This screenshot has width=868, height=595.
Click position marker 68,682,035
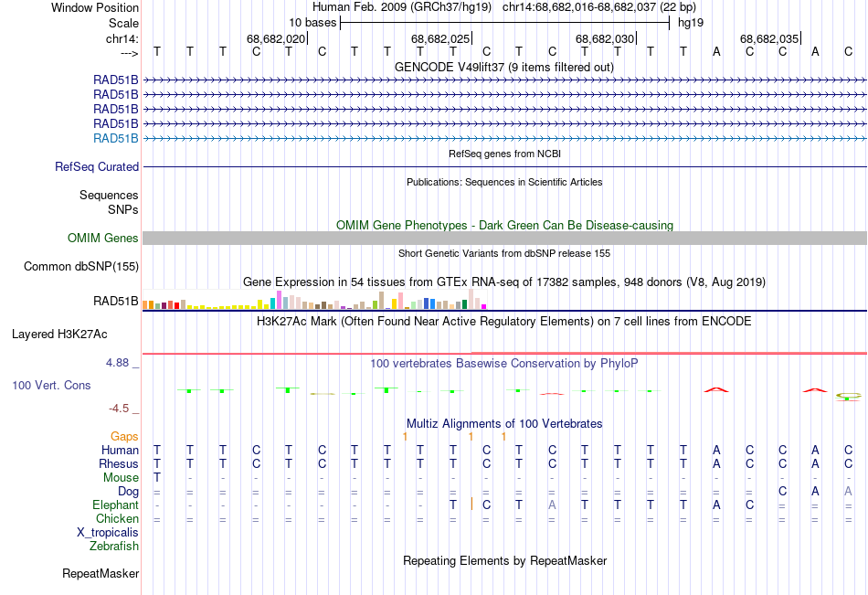click(x=769, y=38)
